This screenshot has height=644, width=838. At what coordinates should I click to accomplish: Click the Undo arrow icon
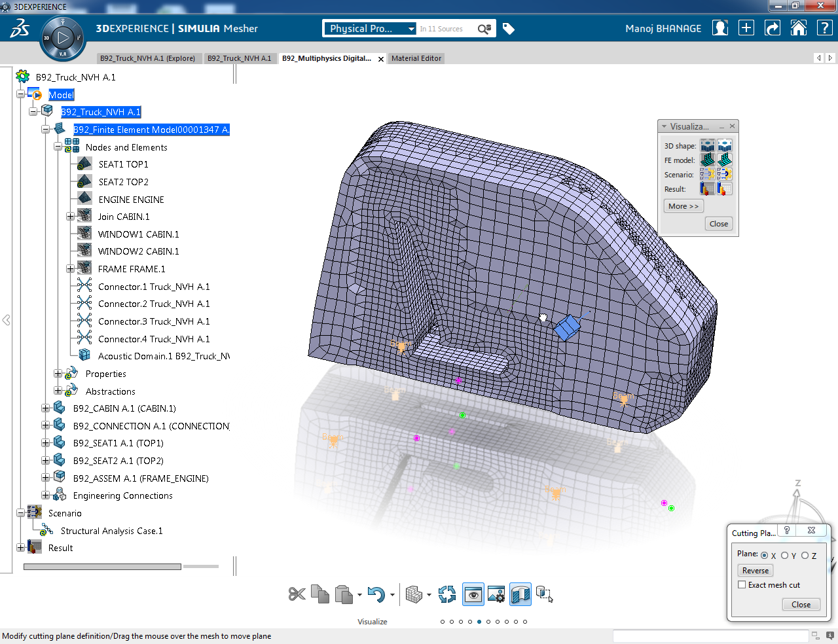tap(376, 594)
